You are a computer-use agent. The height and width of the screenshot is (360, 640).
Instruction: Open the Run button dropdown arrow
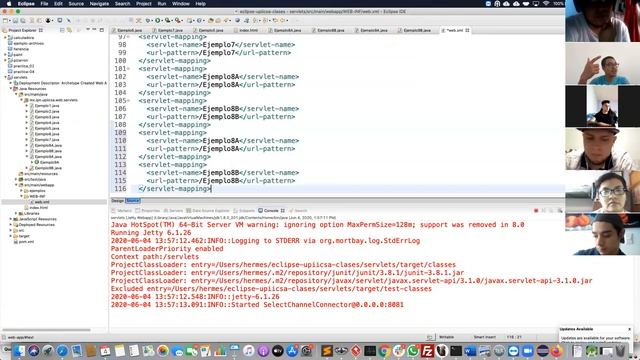pos(162,20)
